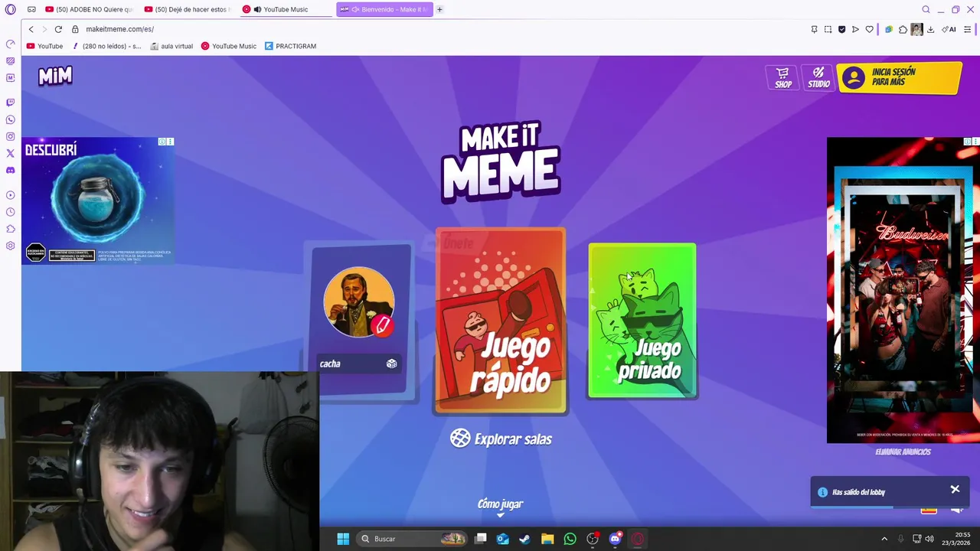This screenshot has height=551, width=980.
Task: Create a Juego privado game
Action: point(642,321)
